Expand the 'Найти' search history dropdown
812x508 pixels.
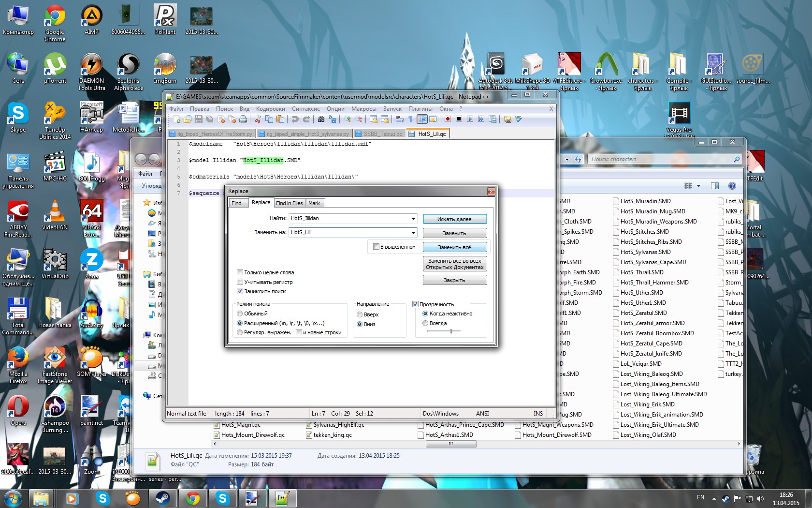413,219
